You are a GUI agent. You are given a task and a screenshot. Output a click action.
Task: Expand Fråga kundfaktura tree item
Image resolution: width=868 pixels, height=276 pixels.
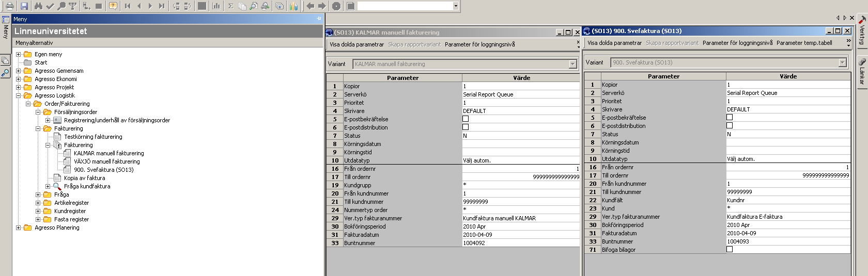tap(48, 186)
